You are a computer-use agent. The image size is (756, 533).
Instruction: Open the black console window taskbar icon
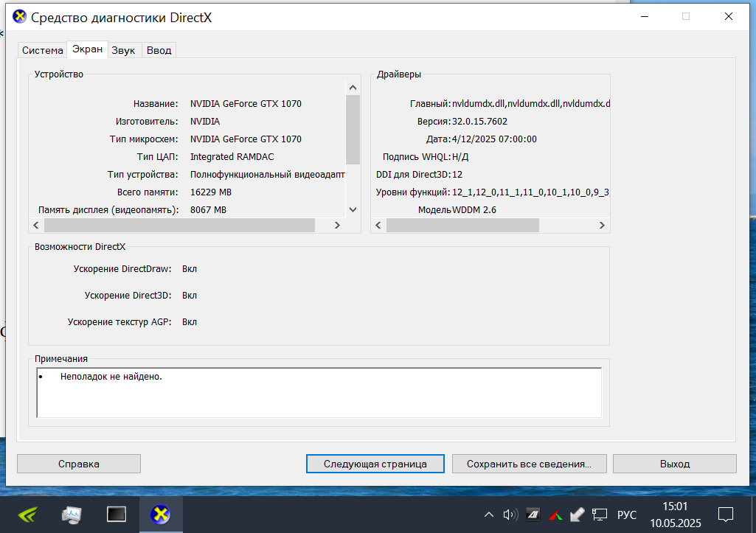coord(117,515)
